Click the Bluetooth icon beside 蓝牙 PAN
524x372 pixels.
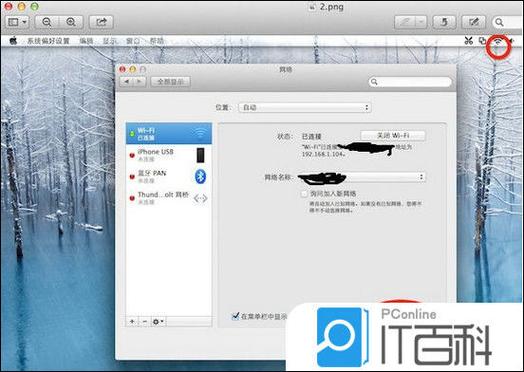pos(200,176)
